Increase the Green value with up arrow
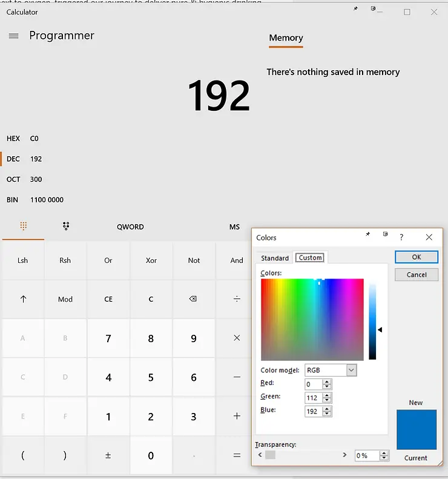The image size is (448, 479). point(327,395)
